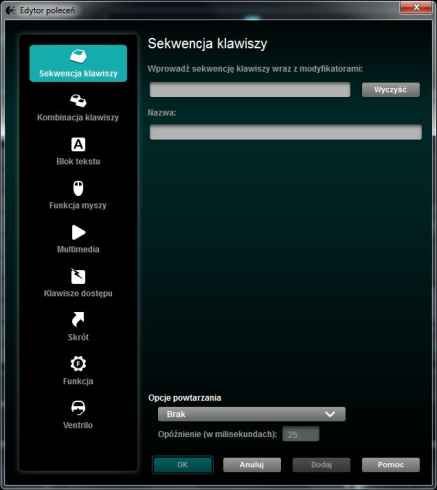Screen dimensions: 437x490
Task: Click the Opóźnienie milliseconds delay field
Action: pyautogui.click(x=301, y=434)
